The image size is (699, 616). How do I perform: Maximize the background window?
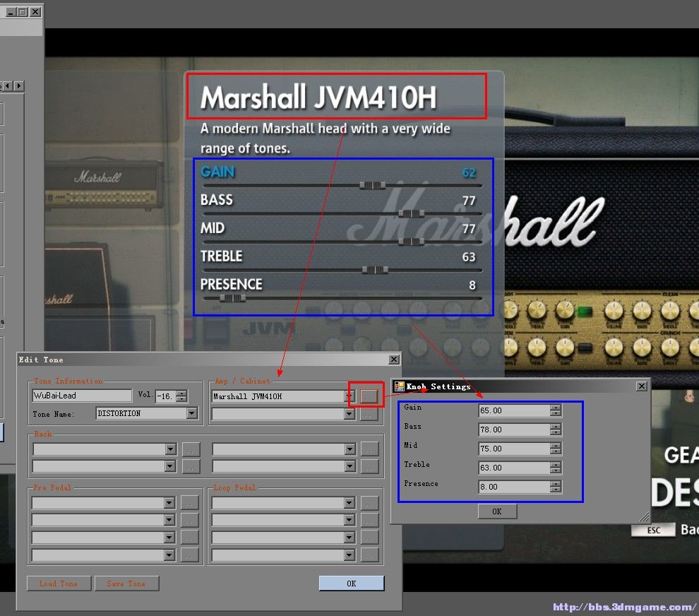23,12
